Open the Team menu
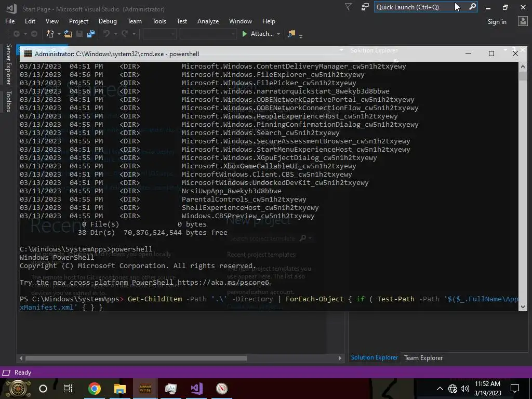Viewport: 532px width, 399px height. pos(135,21)
